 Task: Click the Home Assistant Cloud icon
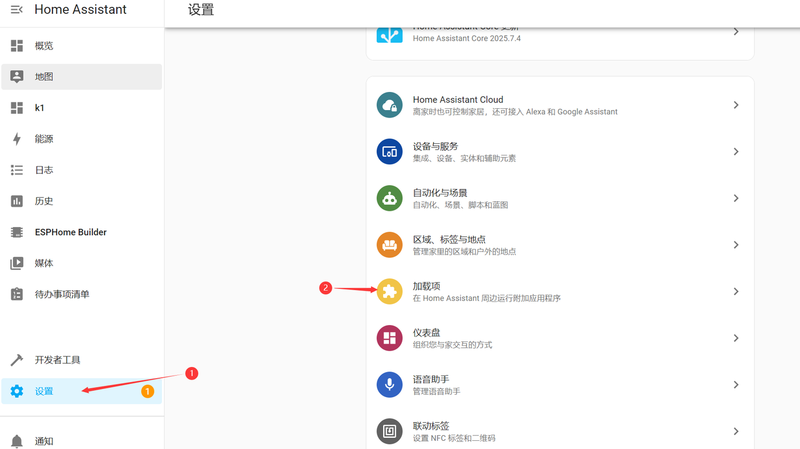tap(389, 105)
